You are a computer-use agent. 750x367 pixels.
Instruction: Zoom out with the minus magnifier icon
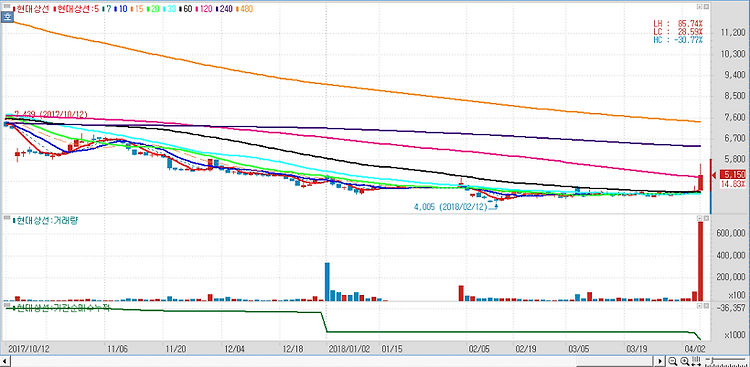tap(673, 361)
